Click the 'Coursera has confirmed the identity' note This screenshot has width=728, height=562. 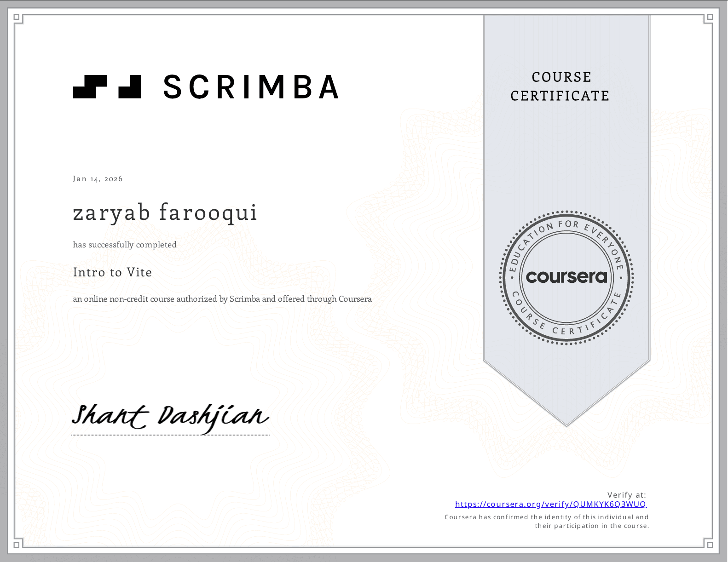pos(547,522)
